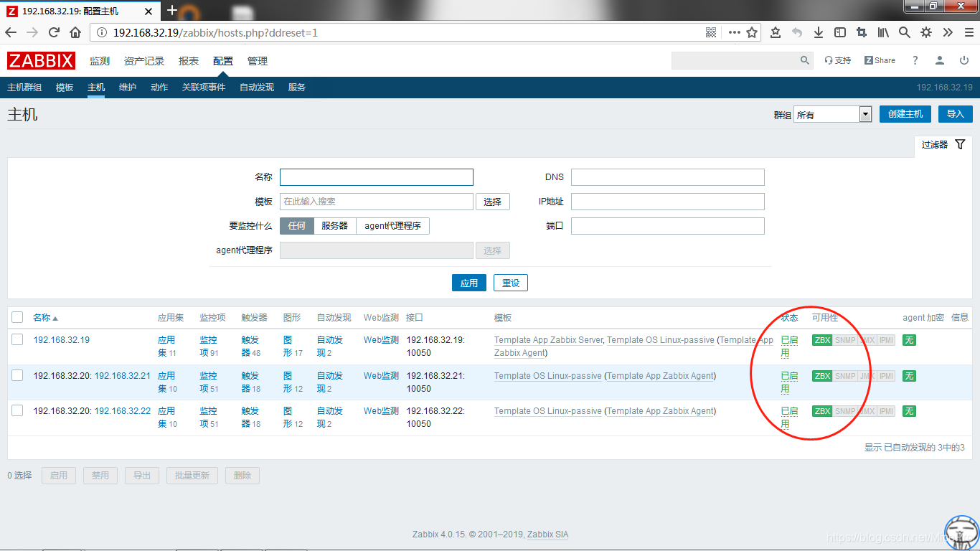Open browser downloads arrow
The image size is (980, 551).
point(819,32)
